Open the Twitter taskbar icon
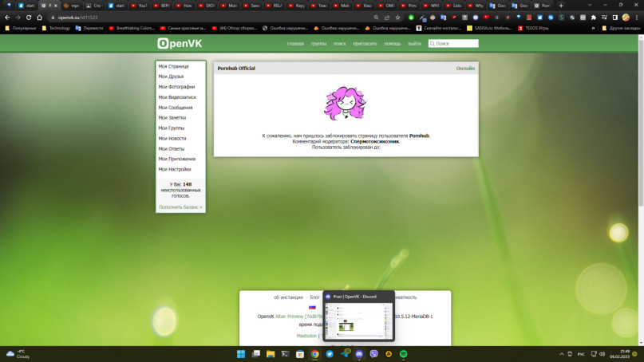Screen dimensions: 644x362 (330, 354)
